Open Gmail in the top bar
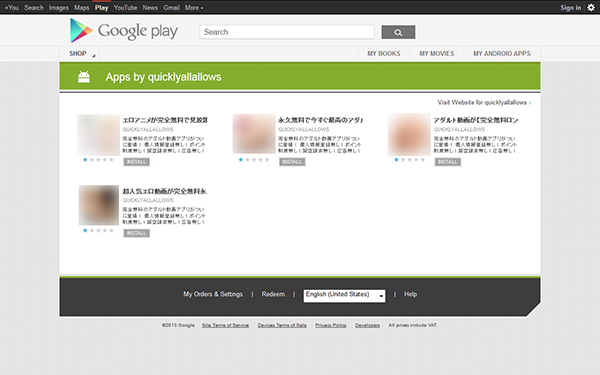The image size is (600, 375). [171, 8]
